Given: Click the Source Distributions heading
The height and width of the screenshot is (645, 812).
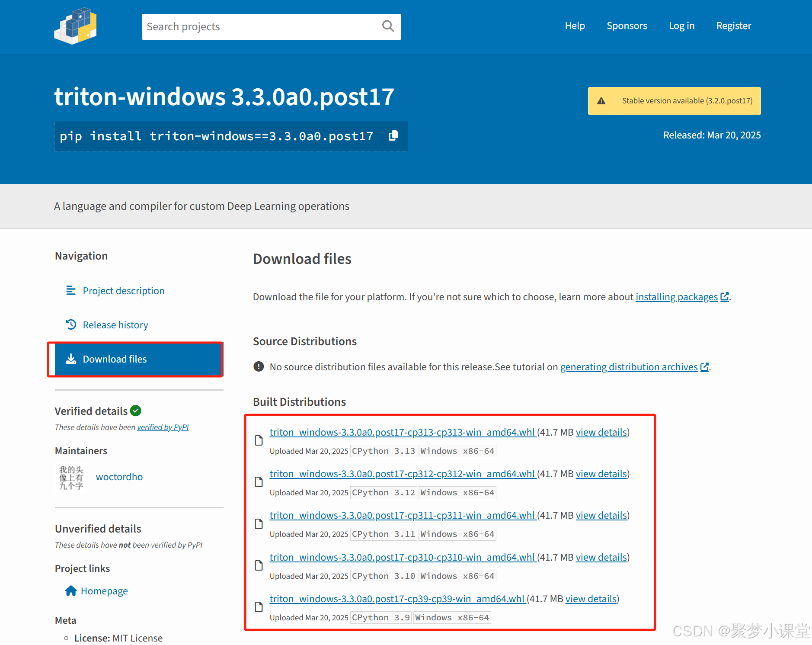Looking at the screenshot, I should tap(305, 341).
